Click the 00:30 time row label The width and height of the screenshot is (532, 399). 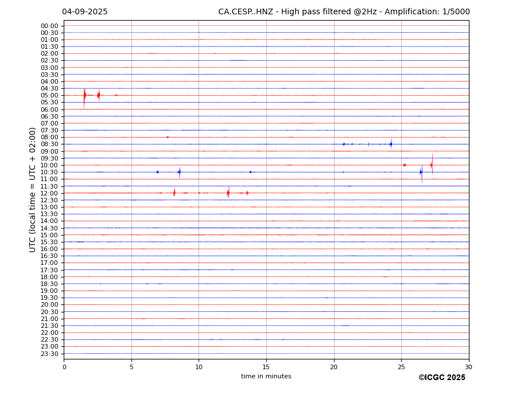(49, 33)
